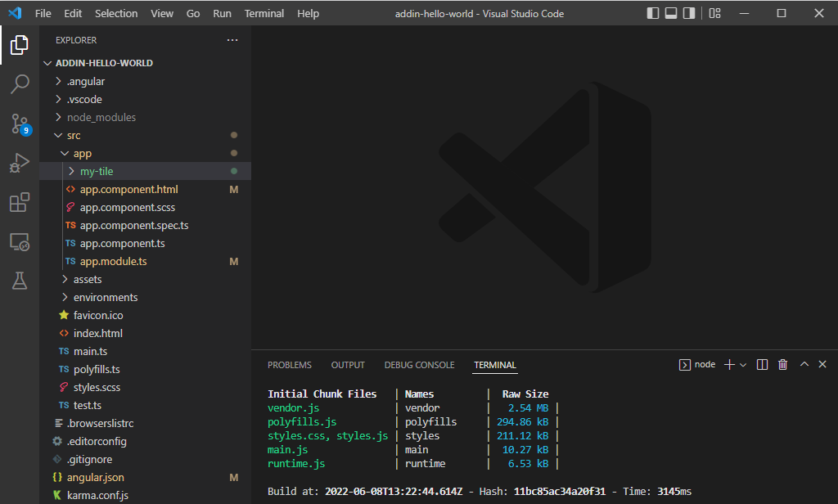Click vendor.js in terminal output
Image resolution: width=838 pixels, height=504 pixels.
pyautogui.click(x=294, y=407)
